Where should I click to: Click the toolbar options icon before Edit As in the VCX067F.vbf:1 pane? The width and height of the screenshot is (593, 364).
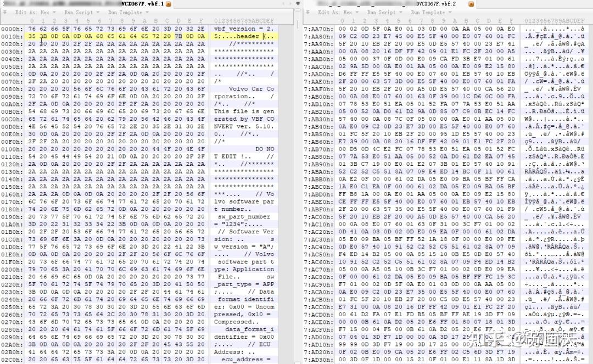pyautogui.click(x=5, y=12)
